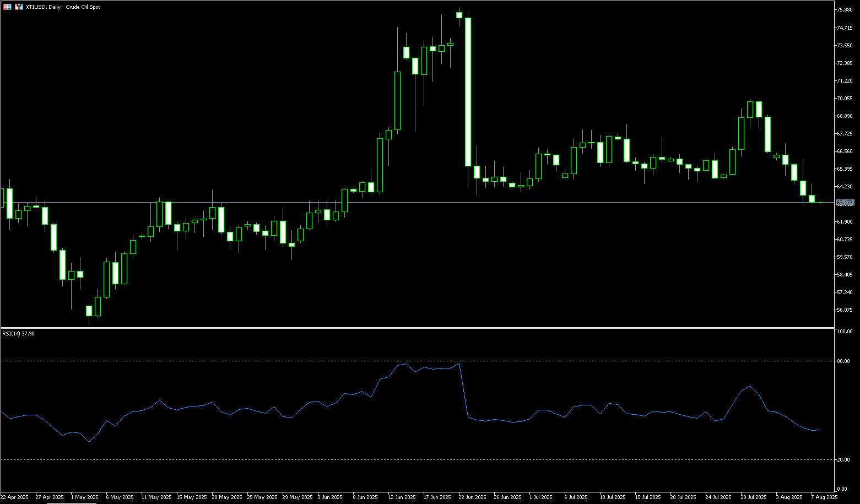This screenshot has height=504, width=860.
Task: Click the 68.890 price scale label
Action: (x=845, y=116)
